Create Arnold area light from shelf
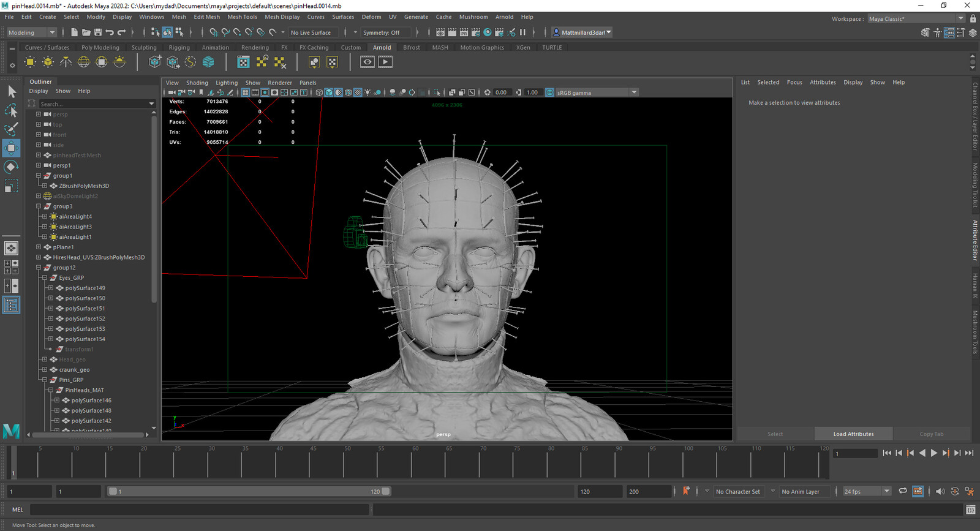The height and width of the screenshot is (531, 980). (x=30, y=62)
